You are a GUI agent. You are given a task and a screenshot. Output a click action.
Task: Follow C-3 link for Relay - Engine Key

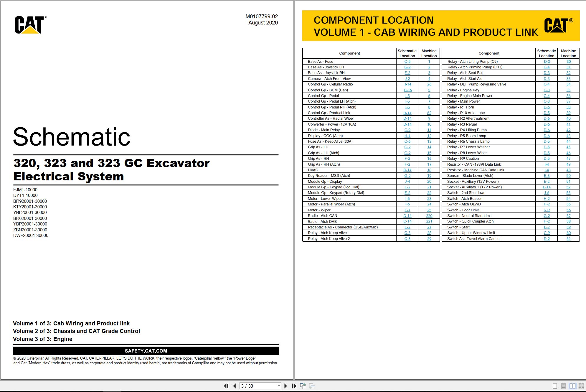click(x=547, y=90)
